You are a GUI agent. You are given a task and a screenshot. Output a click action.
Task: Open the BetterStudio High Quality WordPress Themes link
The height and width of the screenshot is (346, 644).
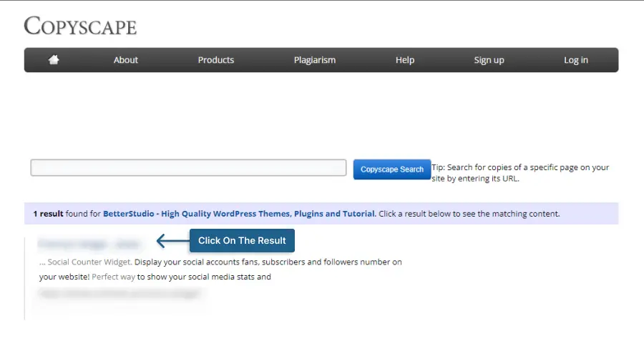point(238,214)
